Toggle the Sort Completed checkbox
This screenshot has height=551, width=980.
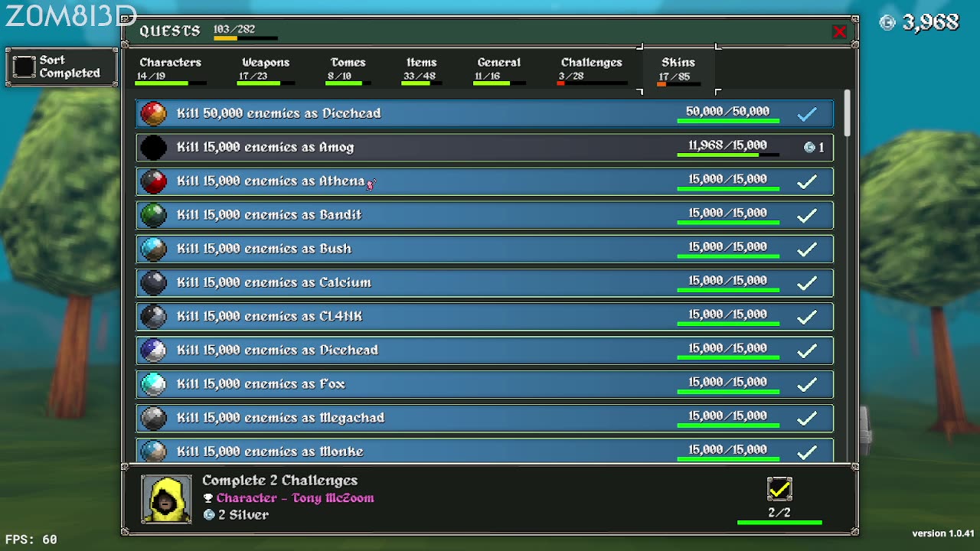(24, 67)
